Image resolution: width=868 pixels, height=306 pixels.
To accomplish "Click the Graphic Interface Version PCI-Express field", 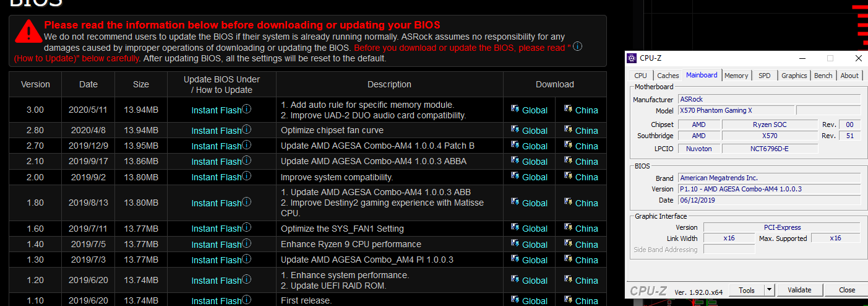I will (x=782, y=227).
